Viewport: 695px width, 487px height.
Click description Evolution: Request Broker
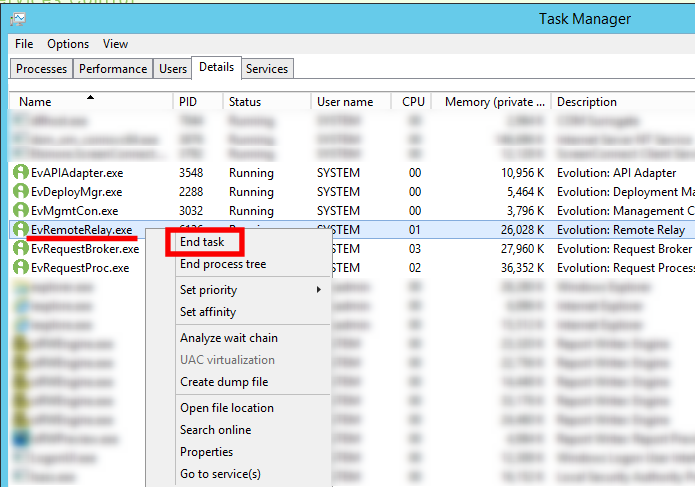pyautogui.click(x=624, y=249)
